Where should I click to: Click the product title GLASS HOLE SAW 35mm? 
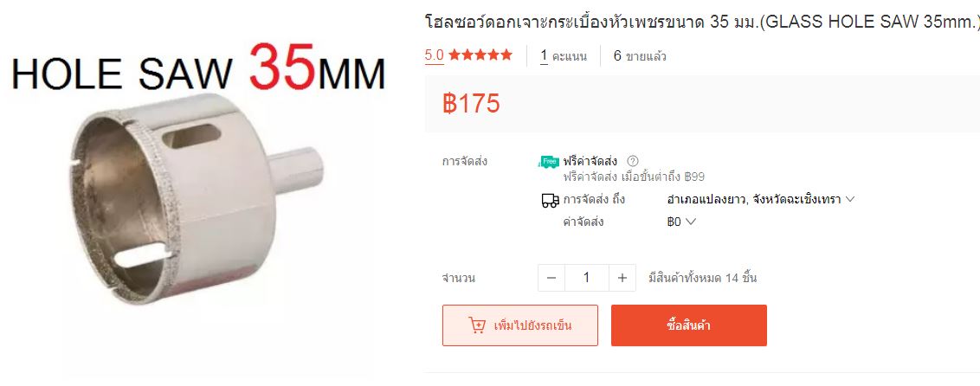(x=700, y=23)
